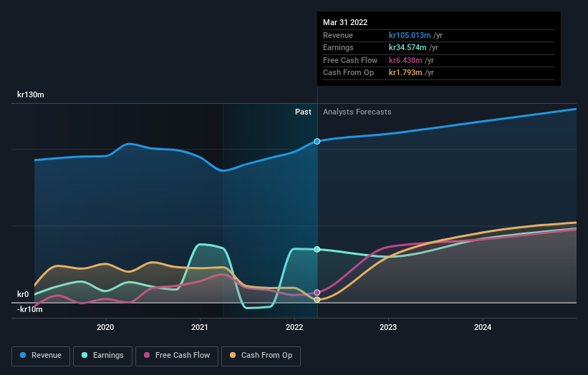Viewport: 588px width, 375px height.
Task: Click the kr1.793m cash from op value
Action: click(x=405, y=73)
